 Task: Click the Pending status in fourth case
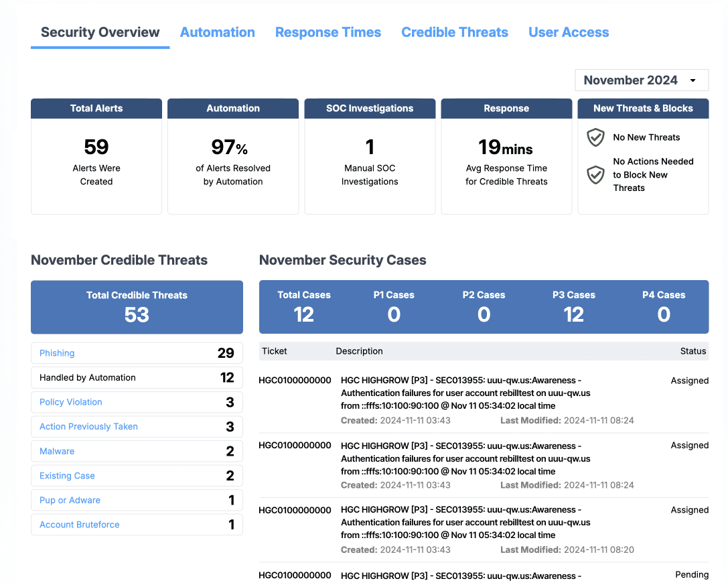pyautogui.click(x=692, y=575)
